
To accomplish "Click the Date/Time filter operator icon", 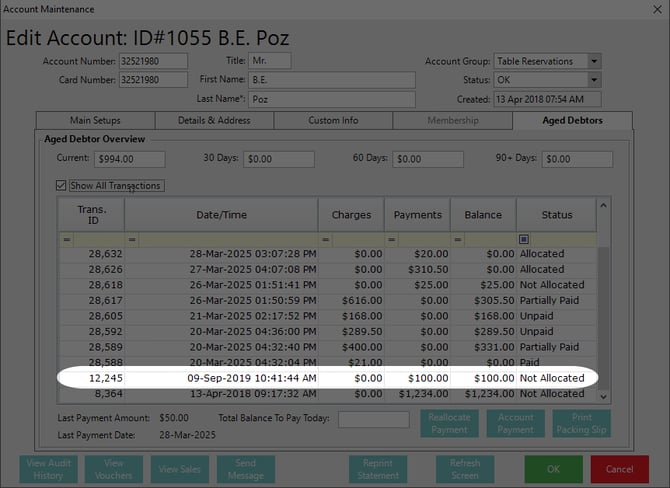I will 132,240.
